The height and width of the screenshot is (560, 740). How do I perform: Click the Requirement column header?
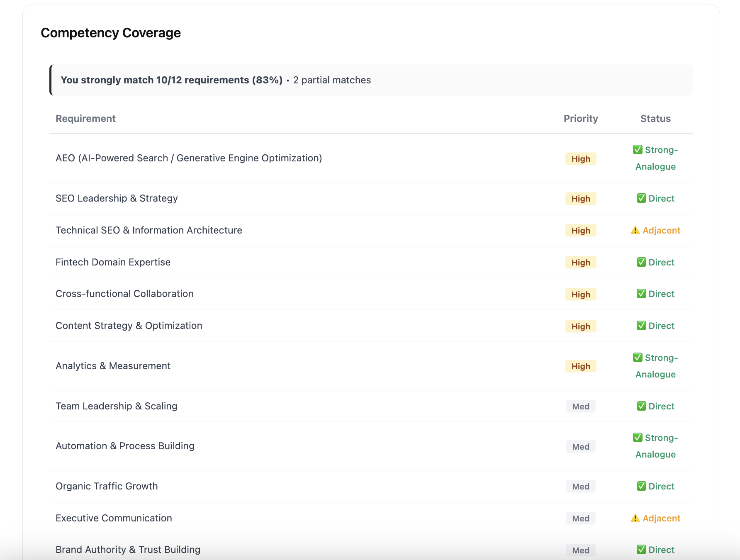tap(85, 119)
